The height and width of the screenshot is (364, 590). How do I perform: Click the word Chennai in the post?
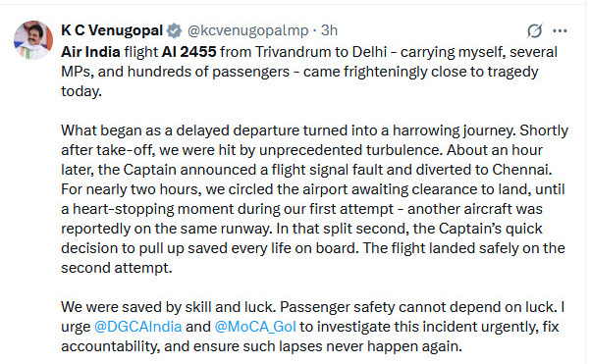click(x=522, y=170)
